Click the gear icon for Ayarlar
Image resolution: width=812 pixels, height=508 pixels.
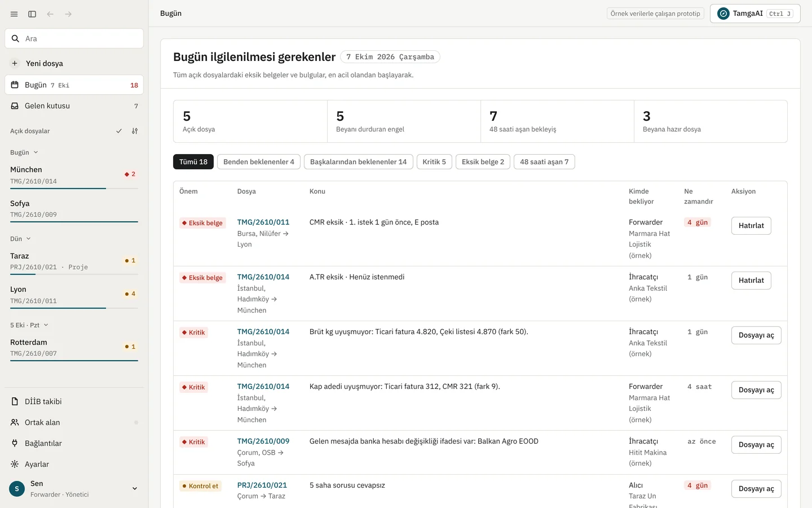pos(15,464)
